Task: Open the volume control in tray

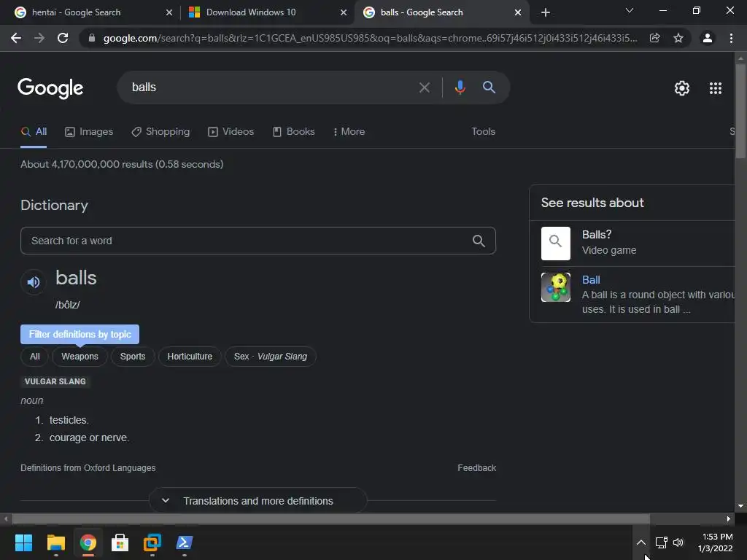Action: coord(678,542)
